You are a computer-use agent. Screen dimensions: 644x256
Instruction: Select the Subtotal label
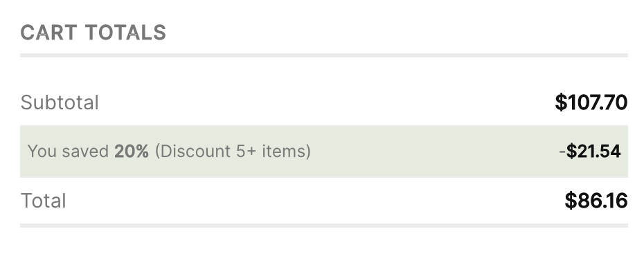pyautogui.click(x=60, y=102)
